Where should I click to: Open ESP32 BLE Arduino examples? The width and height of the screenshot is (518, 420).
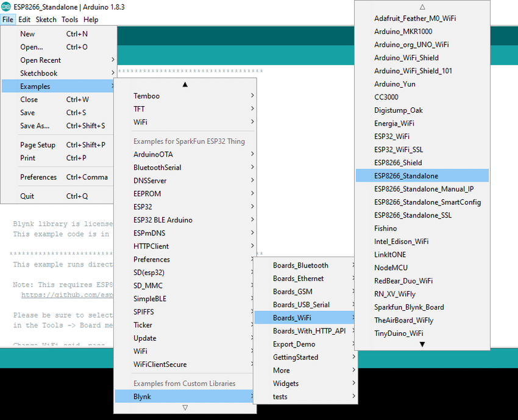pos(185,220)
